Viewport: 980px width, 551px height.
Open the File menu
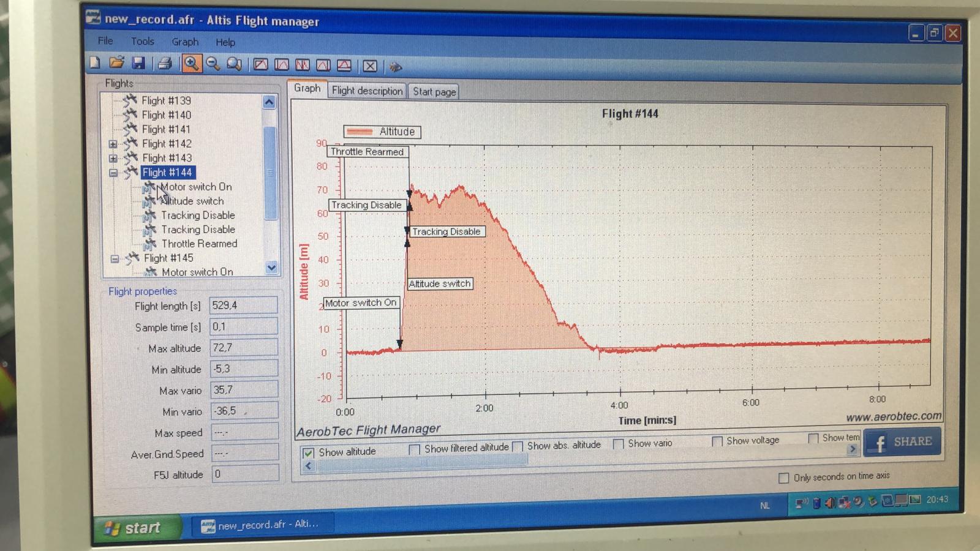tap(105, 40)
